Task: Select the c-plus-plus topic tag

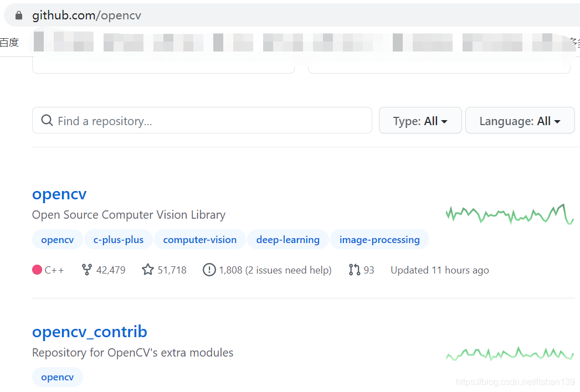Action: click(119, 239)
